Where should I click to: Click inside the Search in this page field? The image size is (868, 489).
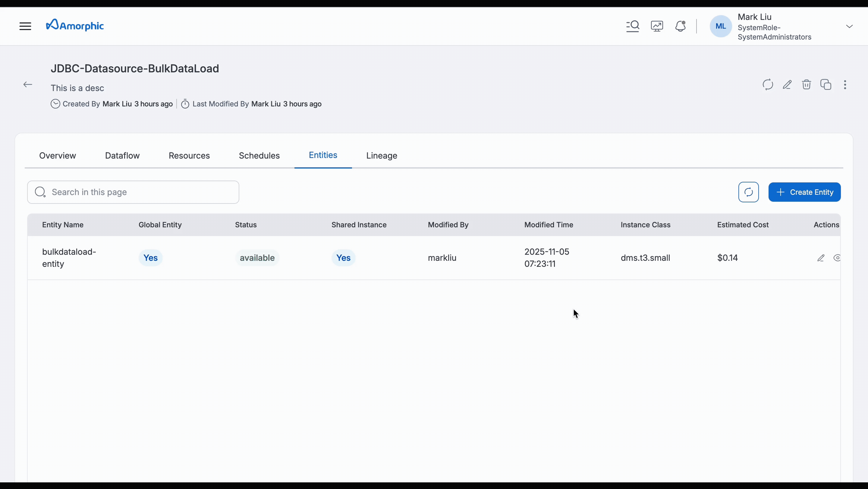[x=133, y=192]
